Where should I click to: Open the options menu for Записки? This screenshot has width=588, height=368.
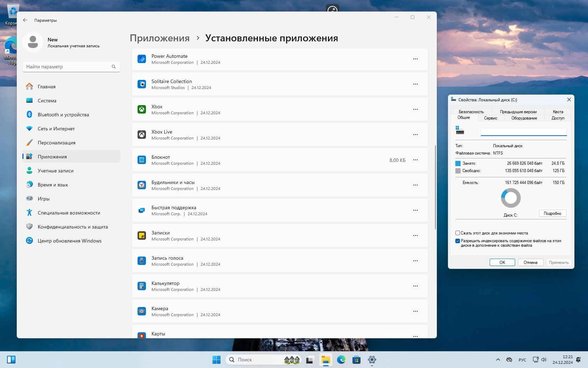tap(415, 236)
